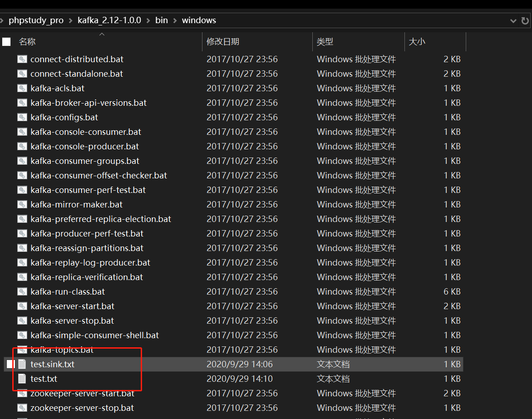Click the connect-distributed.bat file icon

22,59
